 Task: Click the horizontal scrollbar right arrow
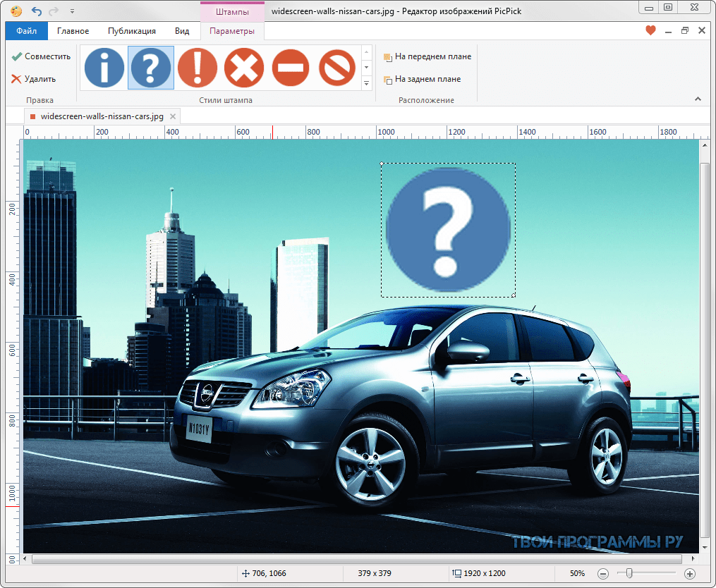[x=693, y=558]
